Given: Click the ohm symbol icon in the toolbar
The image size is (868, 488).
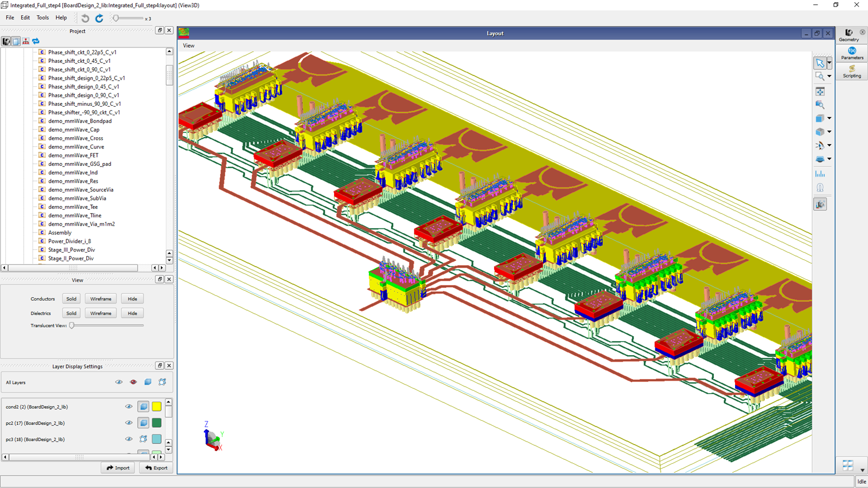Looking at the screenshot, I should coord(820,187).
